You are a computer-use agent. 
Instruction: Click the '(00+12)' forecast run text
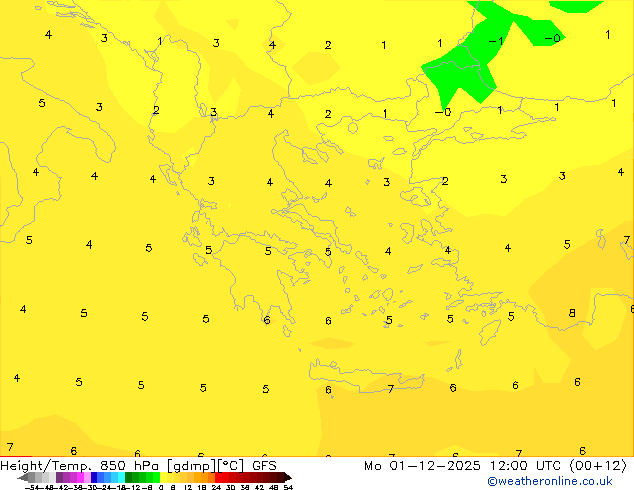tap(598, 466)
